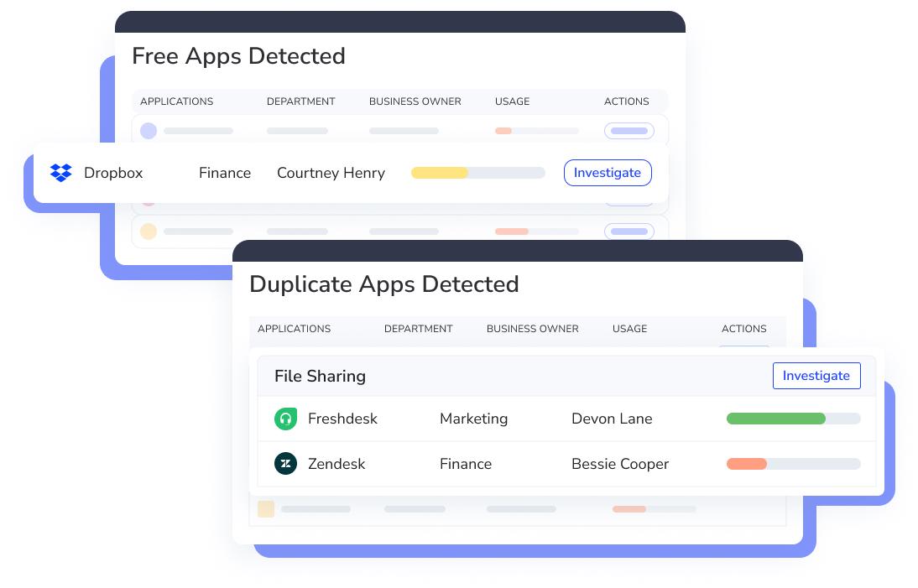This screenshot has width=918, height=588.
Task: Click the lavender circle placeholder app icon
Action: 149,131
